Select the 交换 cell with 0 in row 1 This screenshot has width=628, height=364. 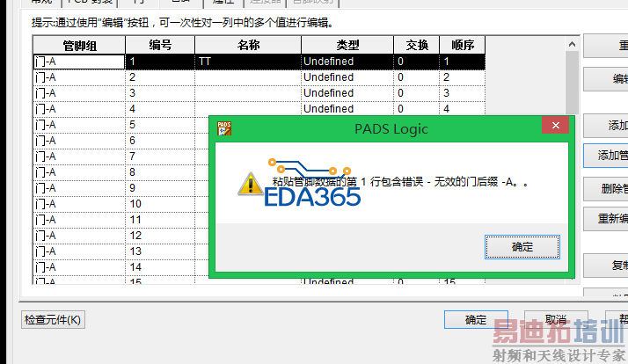click(x=417, y=62)
